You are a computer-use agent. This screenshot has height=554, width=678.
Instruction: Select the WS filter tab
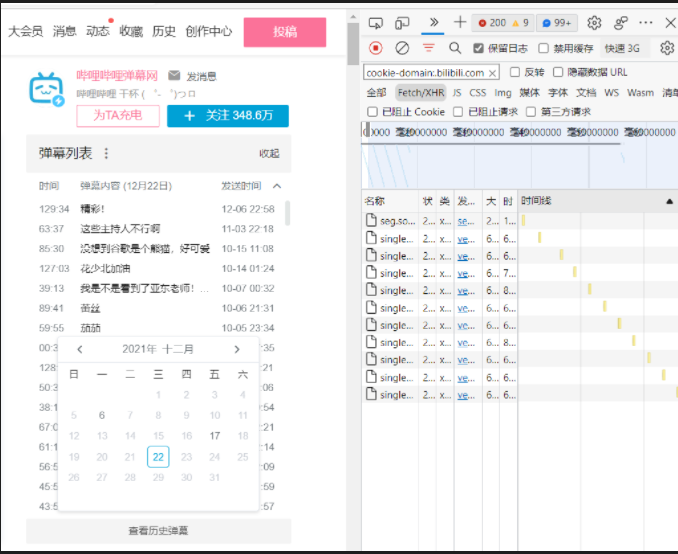pyautogui.click(x=611, y=93)
